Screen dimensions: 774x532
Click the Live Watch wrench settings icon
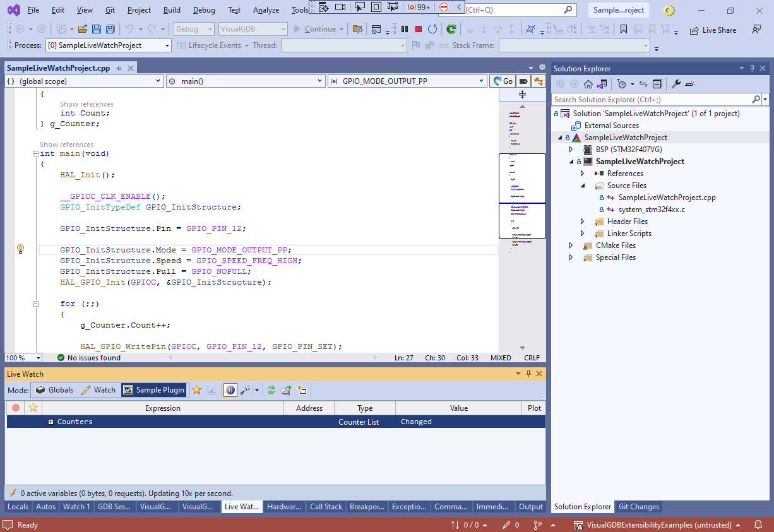pos(245,390)
